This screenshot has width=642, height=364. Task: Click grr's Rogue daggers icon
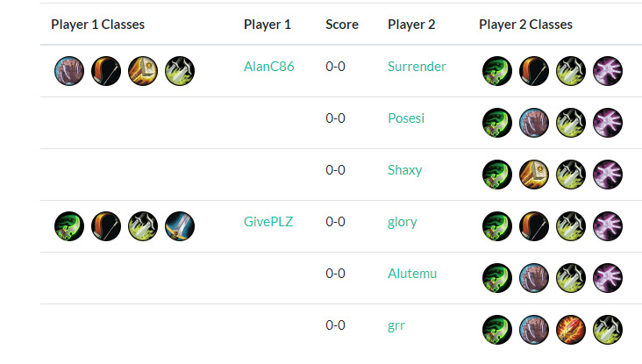(608, 330)
